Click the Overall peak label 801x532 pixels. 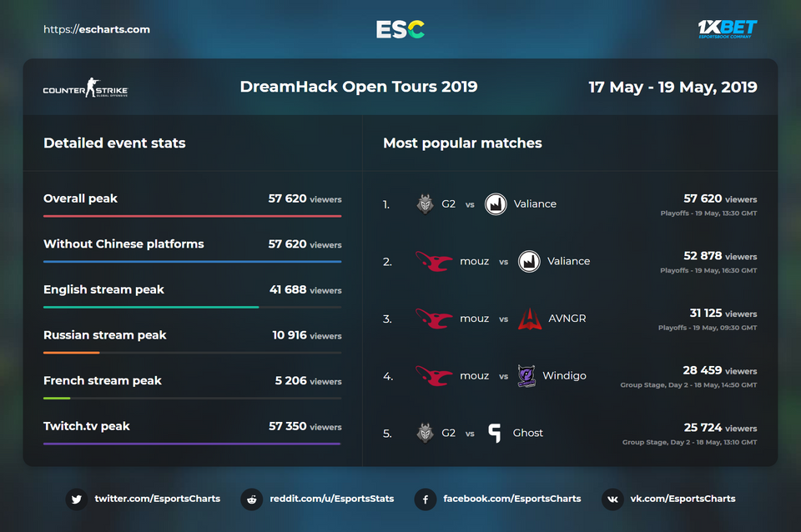[x=80, y=198]
